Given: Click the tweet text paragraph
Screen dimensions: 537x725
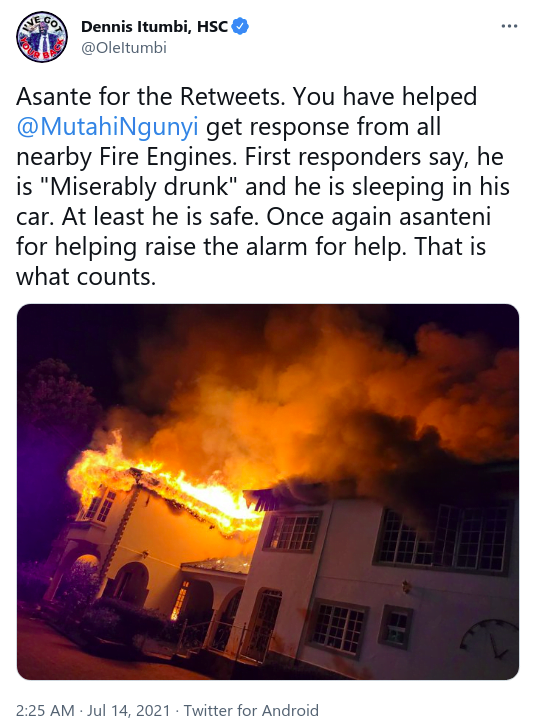Looking at the screenshot, I should coord(263,187).
